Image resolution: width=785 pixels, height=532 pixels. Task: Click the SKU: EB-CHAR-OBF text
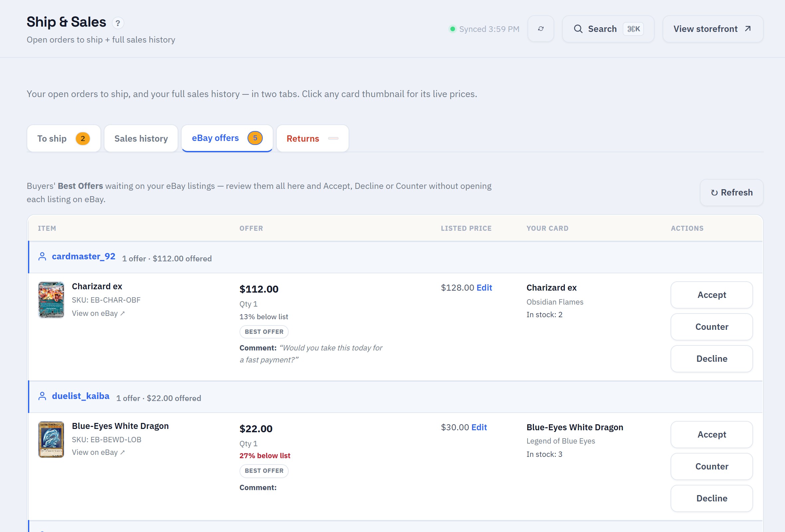click(x=106, y=300)
